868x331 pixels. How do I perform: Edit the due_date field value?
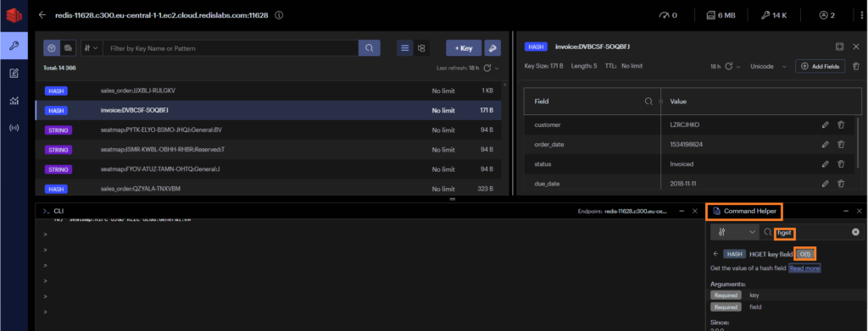826,184
